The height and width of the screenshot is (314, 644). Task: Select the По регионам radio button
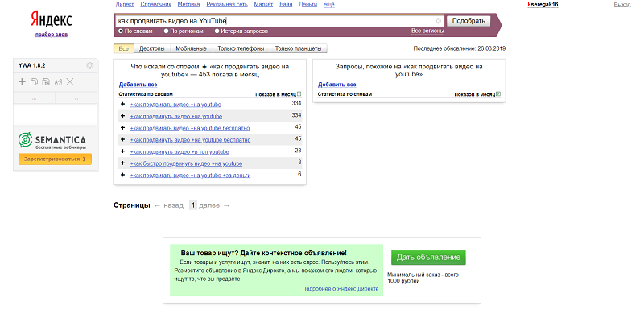click(167, 31)
